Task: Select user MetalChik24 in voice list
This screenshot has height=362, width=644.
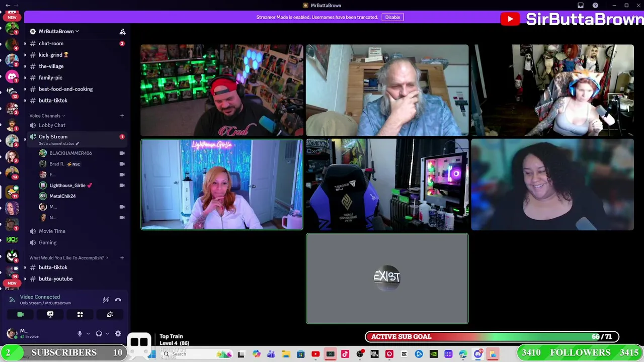Action: (x=62, y=196)
